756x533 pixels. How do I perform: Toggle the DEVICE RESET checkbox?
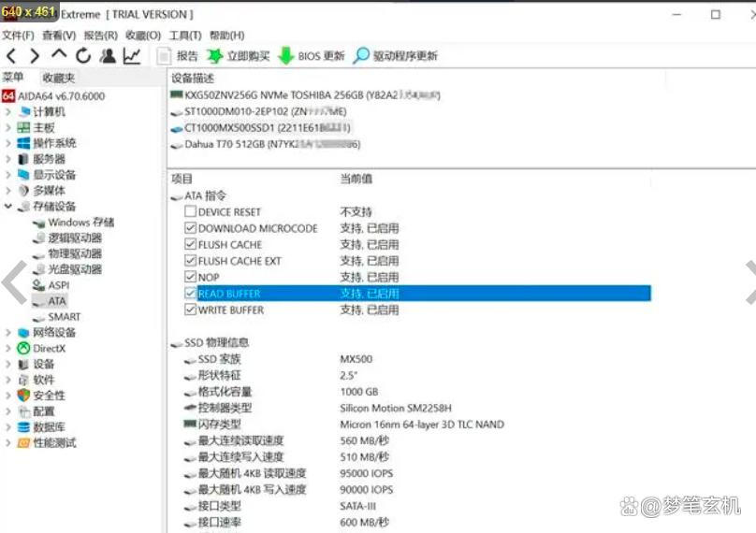click(191, 211)
